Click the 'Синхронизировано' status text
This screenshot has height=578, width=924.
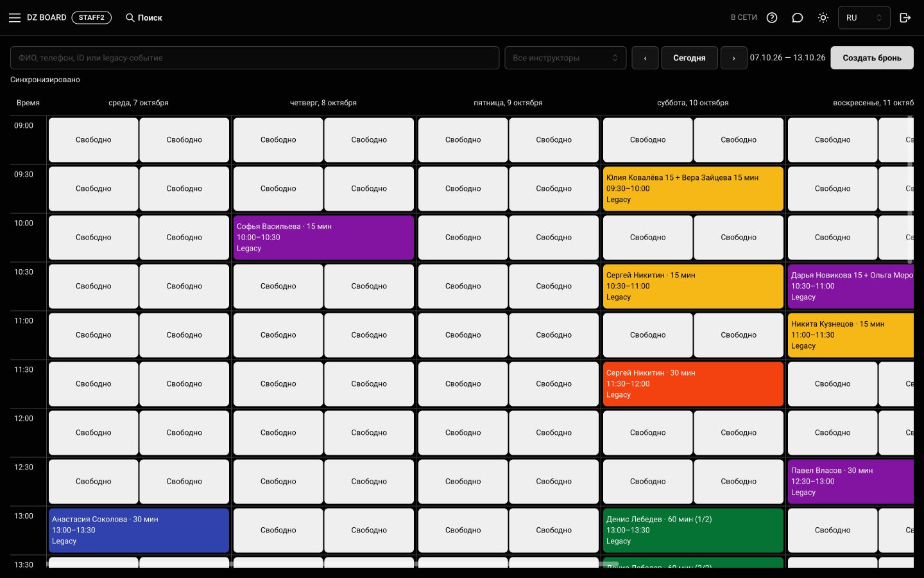[45, 80]
